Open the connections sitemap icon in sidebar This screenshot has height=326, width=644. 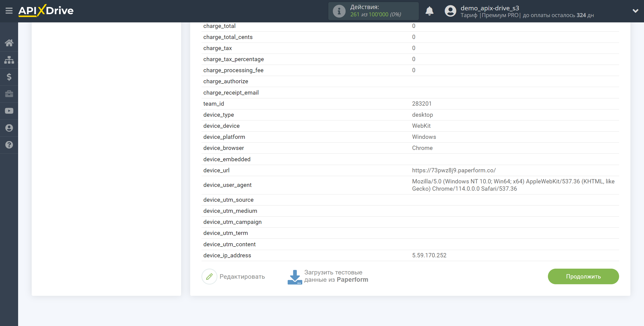pyautogui.click(x=9, y=60)
